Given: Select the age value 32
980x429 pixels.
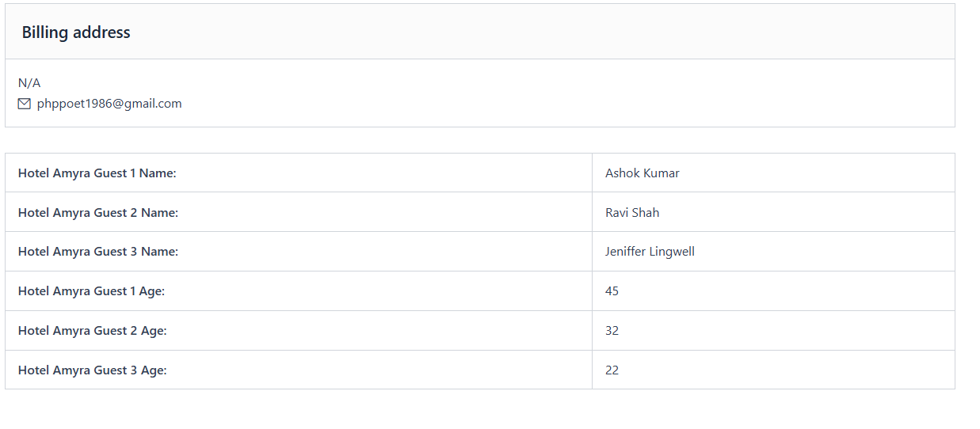Looking at the screenshot, I should 612,331.
